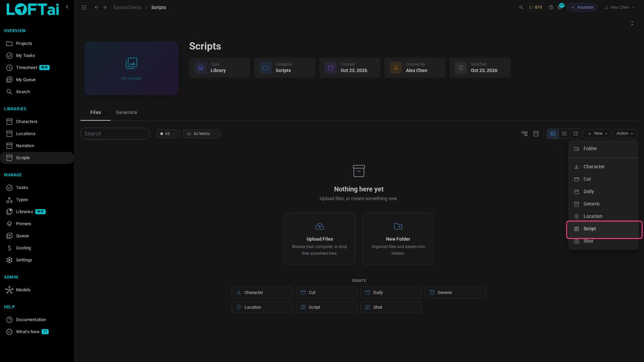The width and height of the screenshot is (644, 362).
Task: Open the Action dropdown
Action: 625,134
